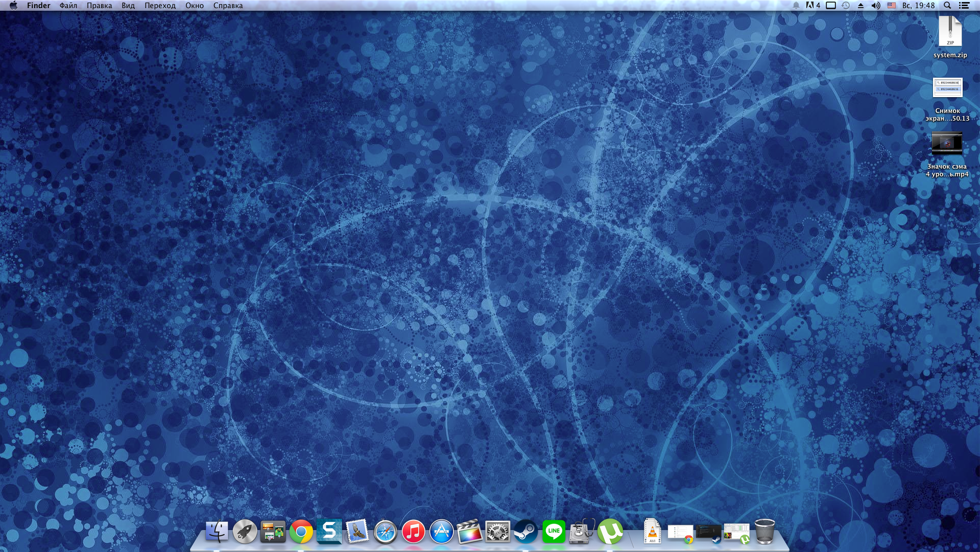The height and width of the screenshot is (552, 980).
Task: Launch uTorrent from the Dock
Action: 610,532
